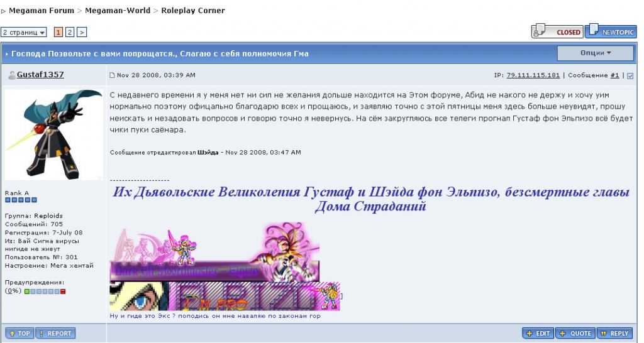Viewport: 644px width, 343px height.
Task: Click the Dark Elf Swordmaster Elpizo signature banner
Action: (x=214, y=251)
